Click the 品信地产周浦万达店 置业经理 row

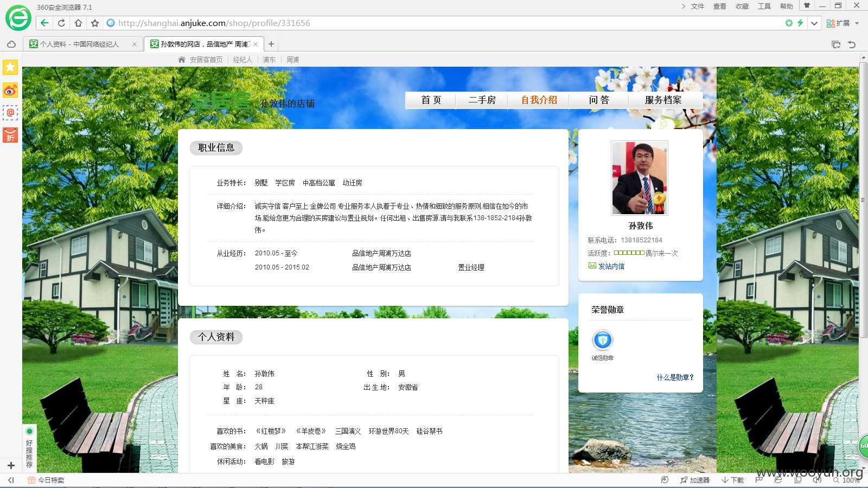(369, 267)
